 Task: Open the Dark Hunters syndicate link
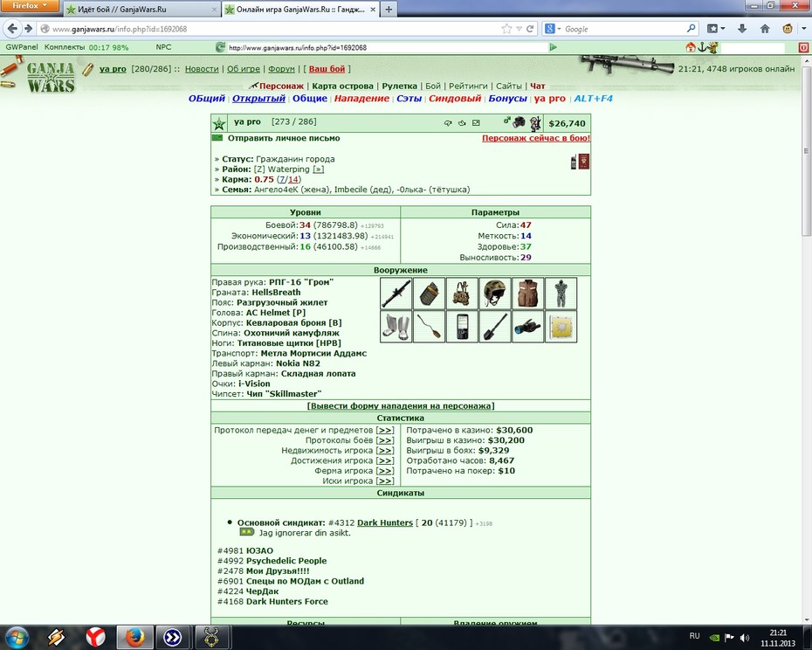[x=385, y=523]
